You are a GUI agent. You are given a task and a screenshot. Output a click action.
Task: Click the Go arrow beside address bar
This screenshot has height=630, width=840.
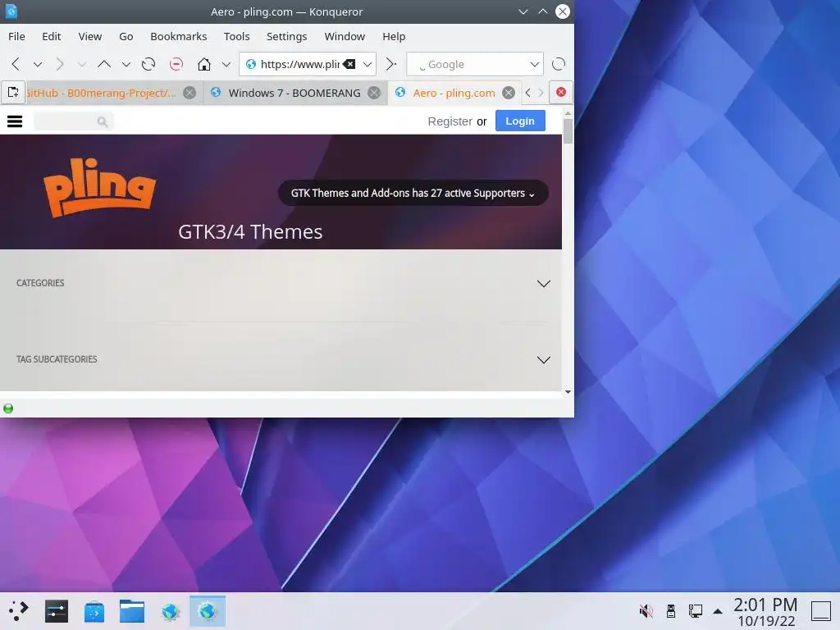point(391,64)
